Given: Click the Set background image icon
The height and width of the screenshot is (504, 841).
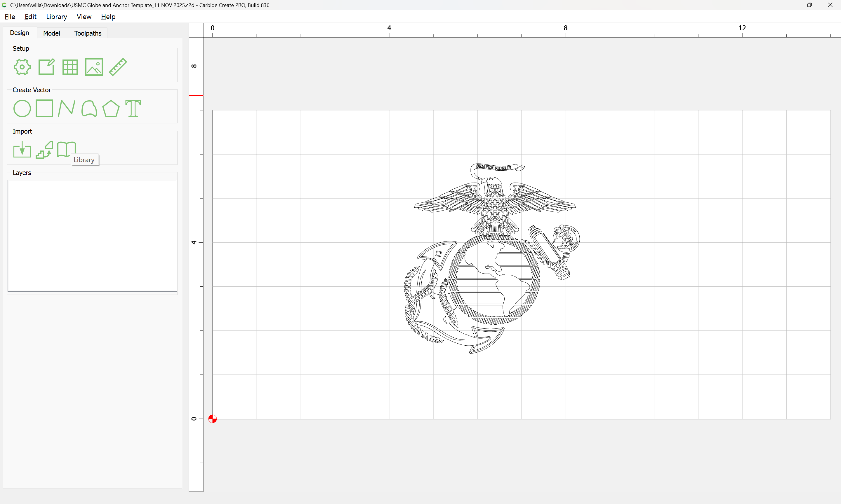Looking at the screenshot, I should (x=94, y=67).
